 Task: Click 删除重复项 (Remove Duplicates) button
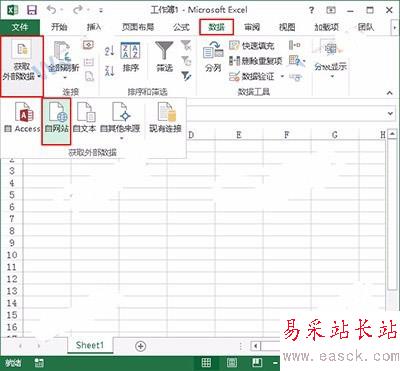pyautogui.click(x=256, y=61)
